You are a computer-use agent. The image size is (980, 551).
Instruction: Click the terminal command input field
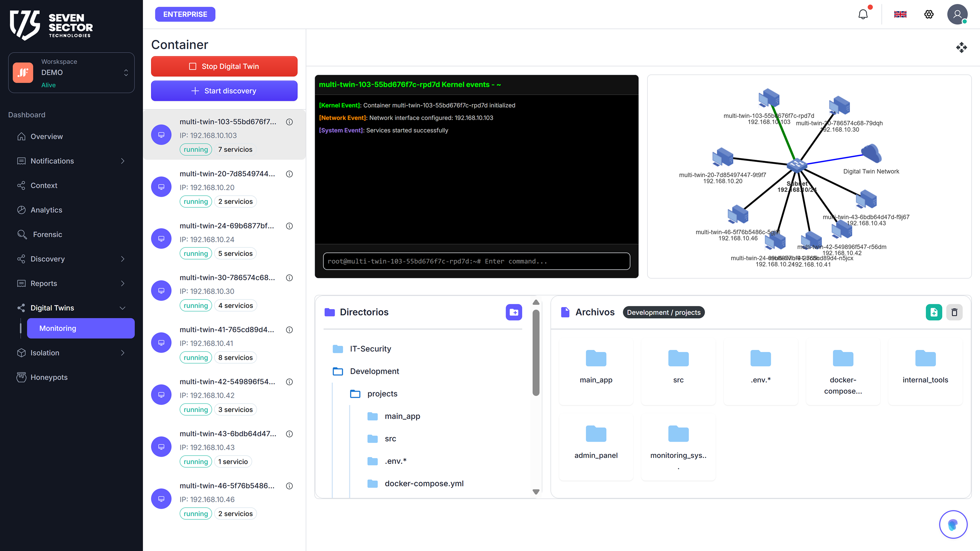click(x=476, y=261)
